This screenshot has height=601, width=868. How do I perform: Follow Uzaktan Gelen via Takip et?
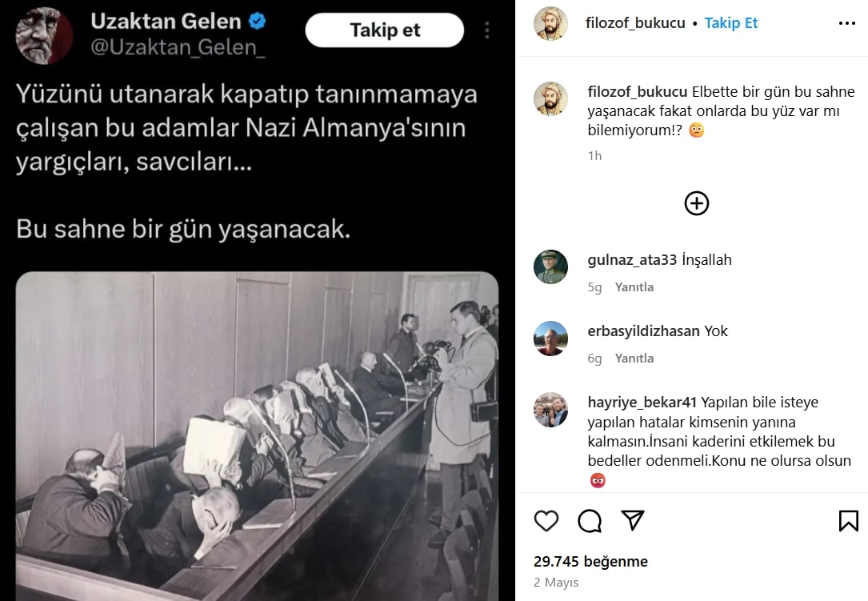(x=385, y=30)
